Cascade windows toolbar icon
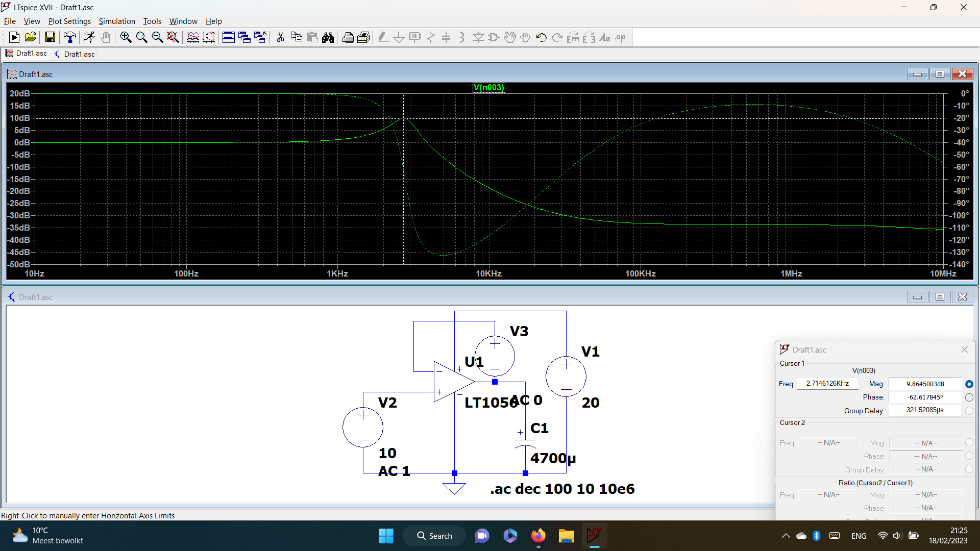 point(244,37)
